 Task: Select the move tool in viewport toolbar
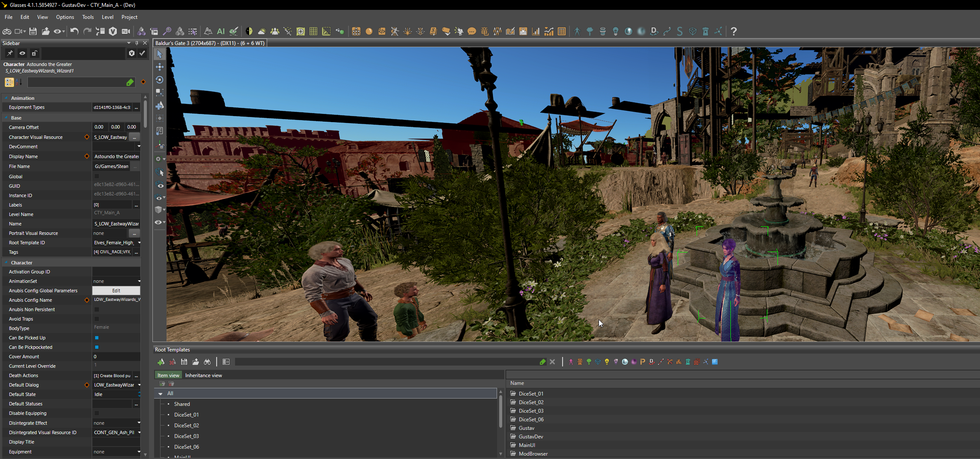(160, 67)
